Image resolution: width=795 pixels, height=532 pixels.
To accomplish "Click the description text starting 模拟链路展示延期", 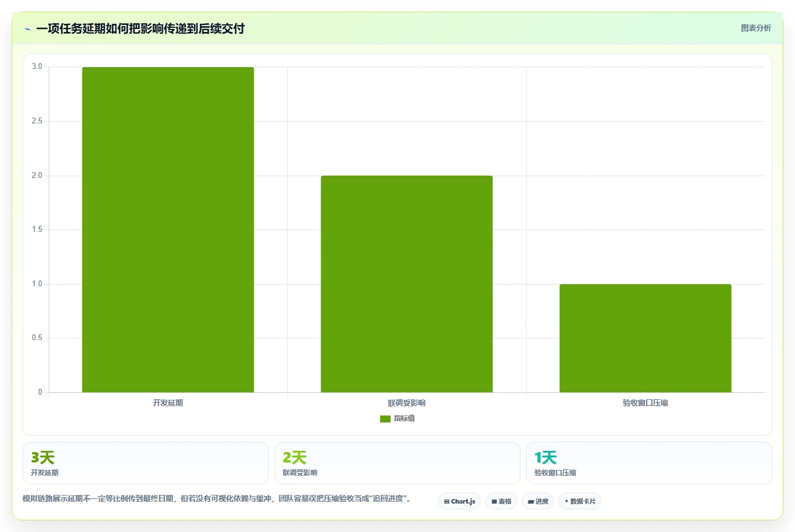I will coord(217,498).
